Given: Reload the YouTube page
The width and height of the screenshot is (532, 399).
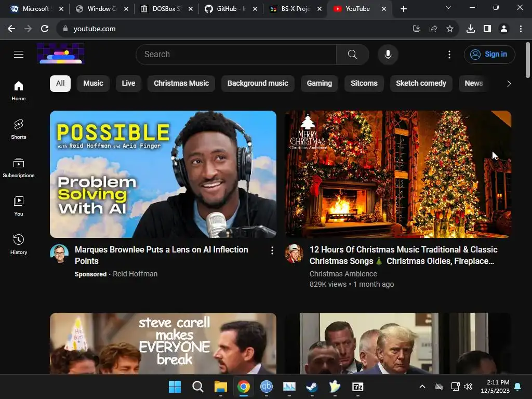Looking at the screenshot, I should pos(45,29).
